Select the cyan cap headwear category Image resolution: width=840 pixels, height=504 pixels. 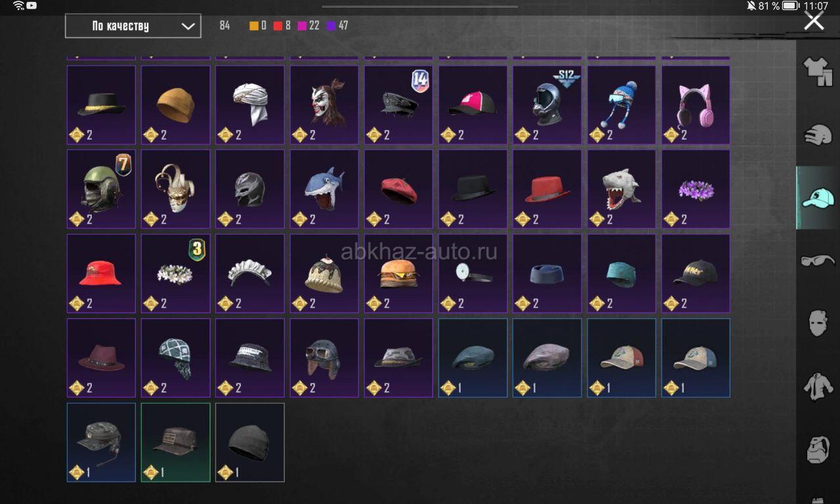818,198
